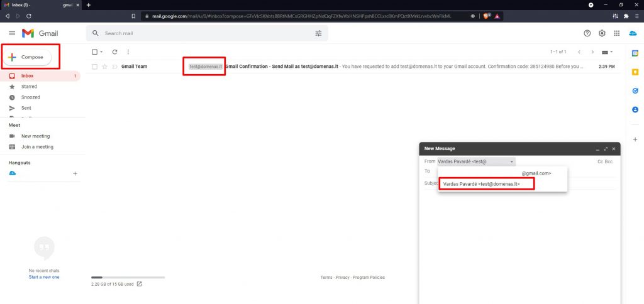The width and height of the screenshot is (644, 304).
Task: Click the browser Back arrow
Action: 8,16
